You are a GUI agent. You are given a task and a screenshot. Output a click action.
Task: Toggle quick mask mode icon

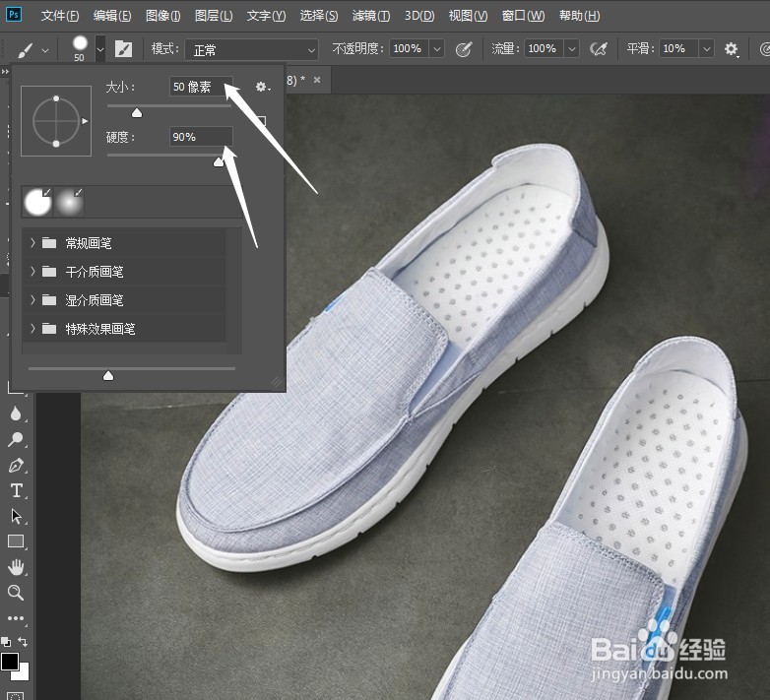pos(15,696)
